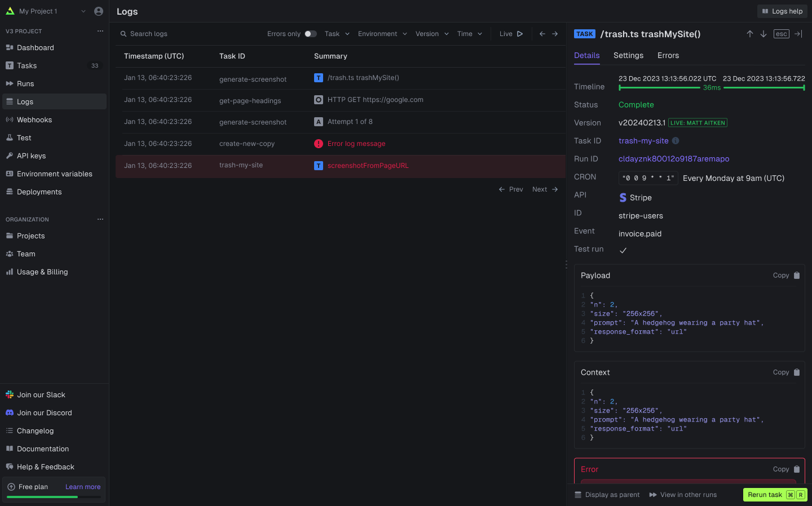The height and width of the screenshot is (506, 812).
Task: Open Webhooks in the sidebar
Action: point(34,120)
